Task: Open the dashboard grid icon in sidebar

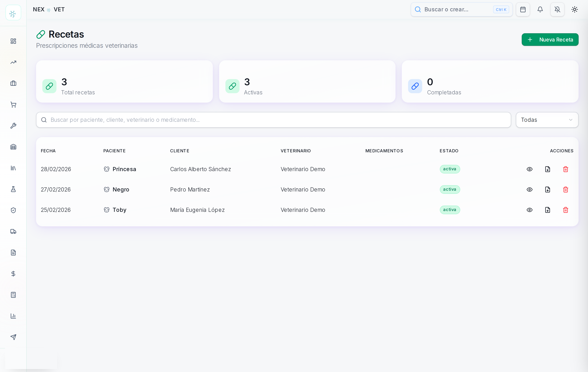Action: pos(13,41)
